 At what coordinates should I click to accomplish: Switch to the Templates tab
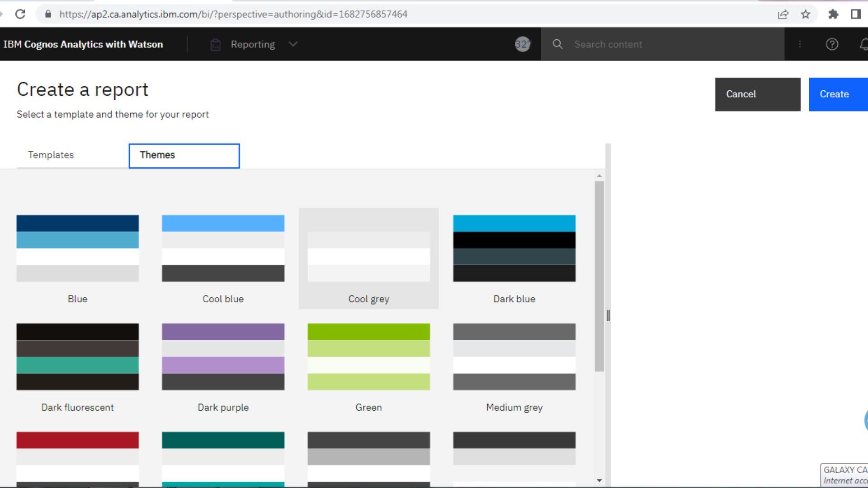click(x=51, y=155)
